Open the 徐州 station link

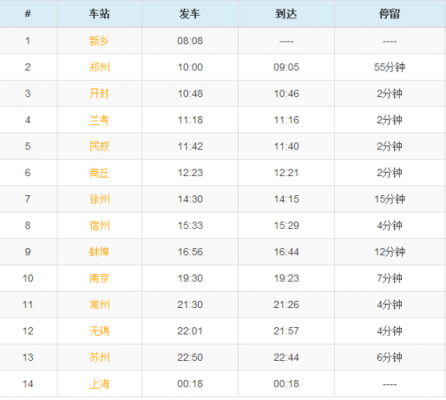pos(99,199)
